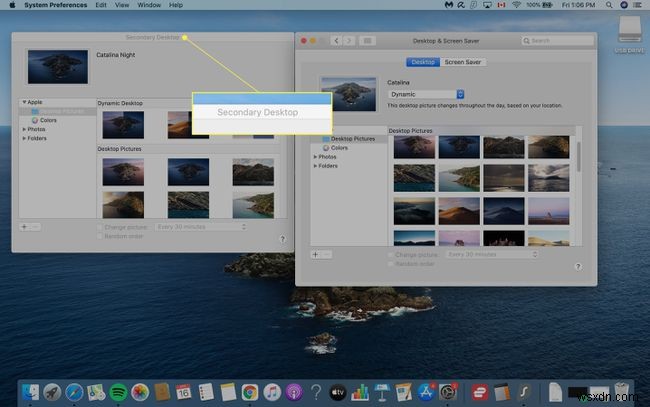The width and height of the screenshot is (650, 407).
Task: Select the Desktop tab
Action: pyautogui.click(x=423, y=62)
